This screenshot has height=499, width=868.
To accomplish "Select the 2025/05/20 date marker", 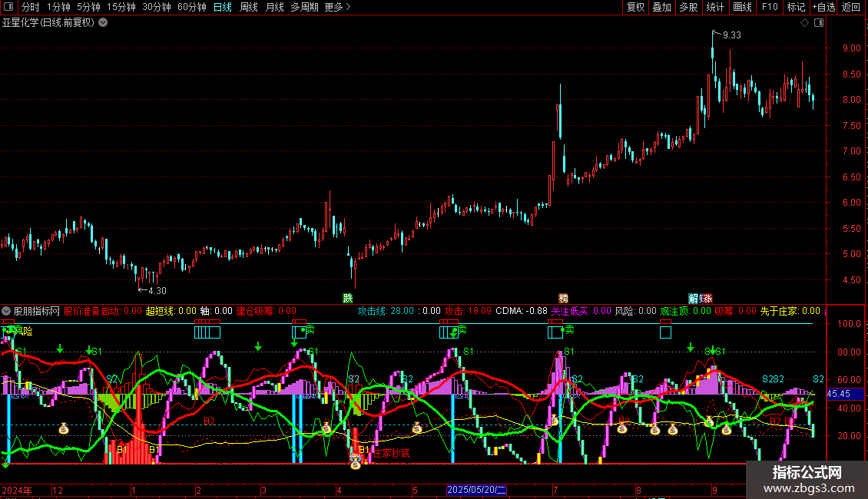I will [476, 490].
